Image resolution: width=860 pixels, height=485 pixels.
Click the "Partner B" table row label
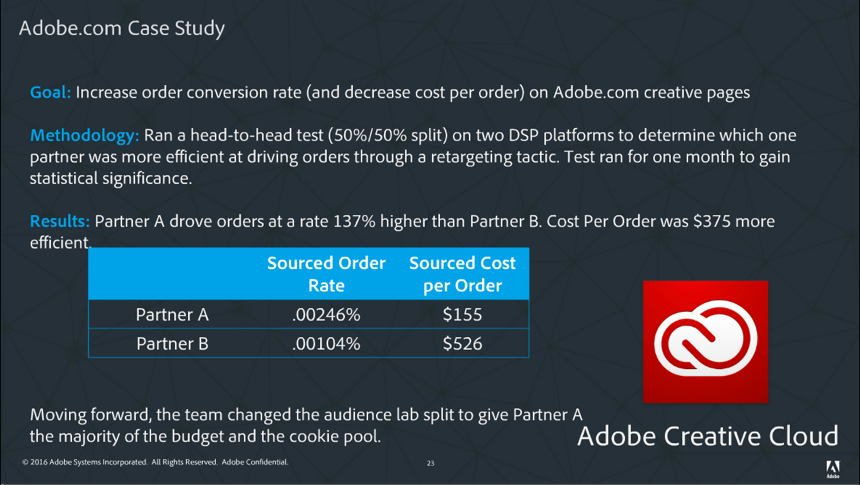pyautogui.click(x=172, y=344)
